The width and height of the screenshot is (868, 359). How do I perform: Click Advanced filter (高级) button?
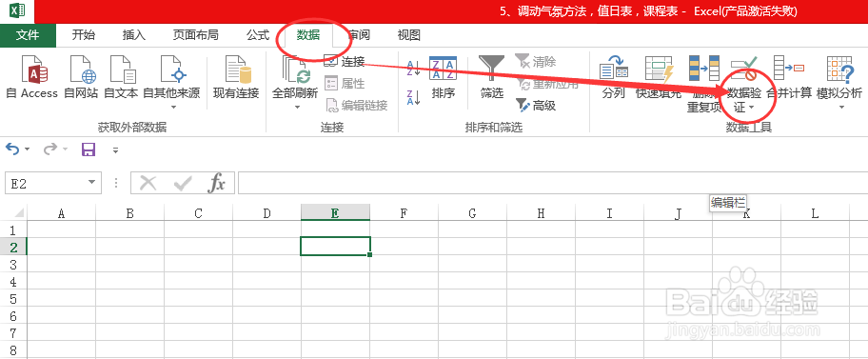pos(535,106)
